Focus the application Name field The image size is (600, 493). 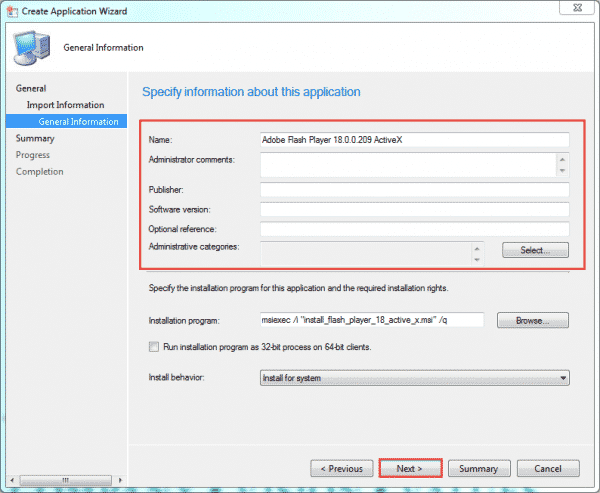pyautogui.click(x=414, y=140)
